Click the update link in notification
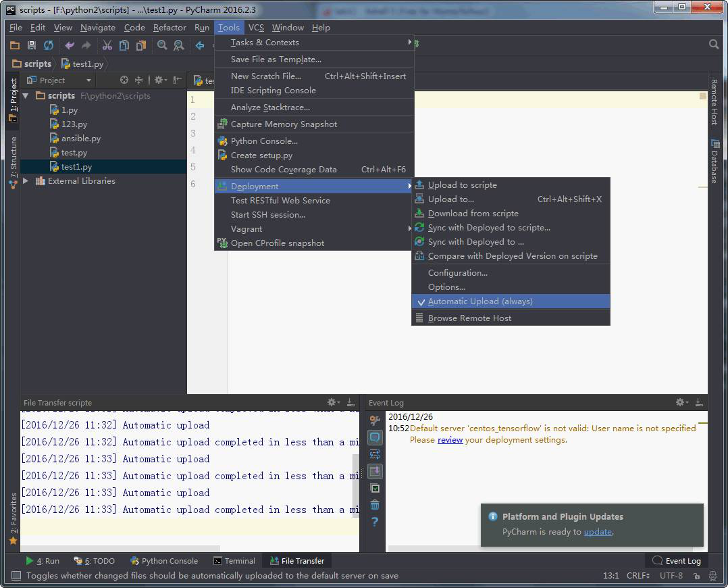The image size is (728, 588). coord(598,532)
